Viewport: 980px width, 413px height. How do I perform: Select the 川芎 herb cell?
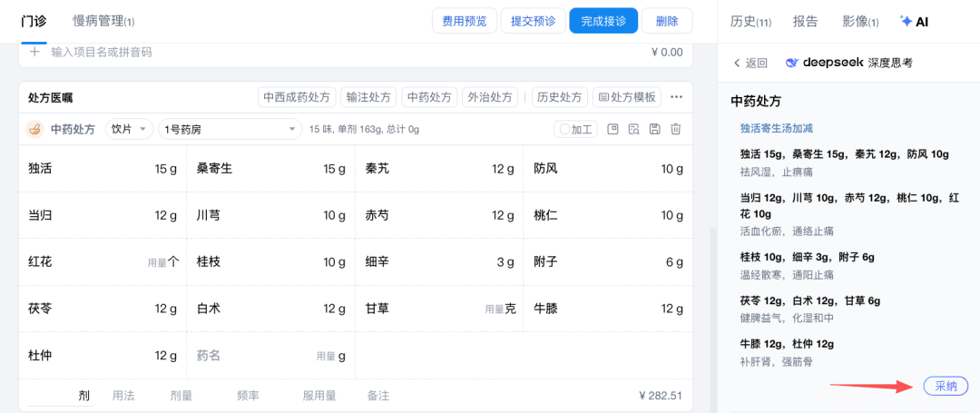point(270,215)
